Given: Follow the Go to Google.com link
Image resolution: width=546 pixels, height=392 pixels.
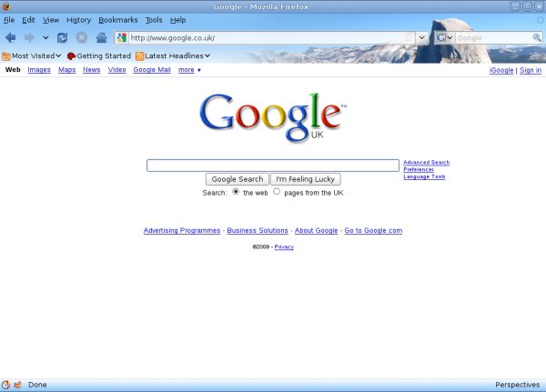Looking at the screenshot, I should coord(373,230).
